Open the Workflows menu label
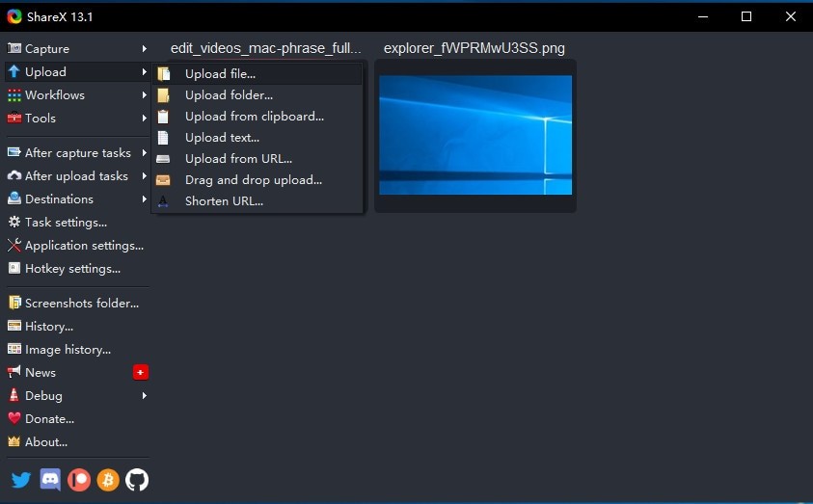The width and height of the screenshot is (813, 504). click(x=55, y=94)
